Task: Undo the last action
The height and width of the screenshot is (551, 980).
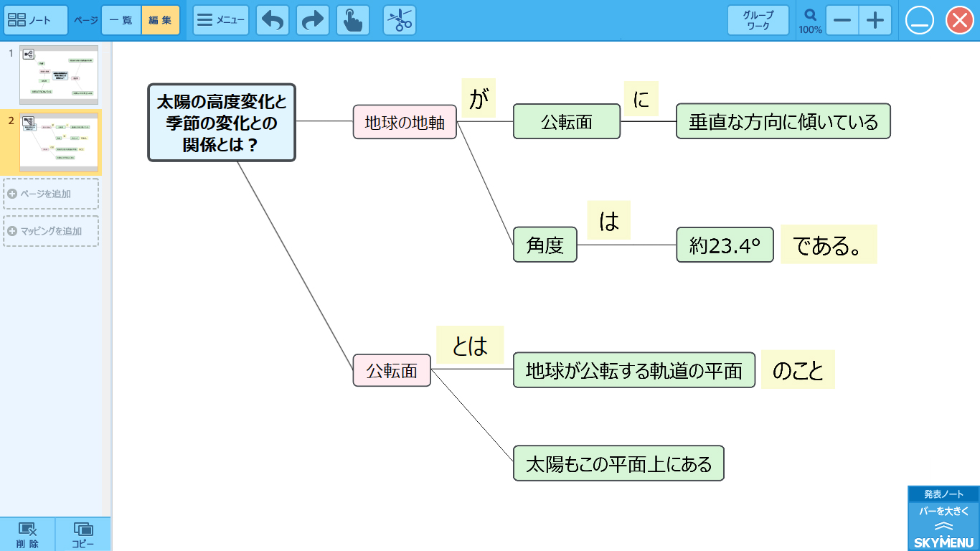Action: (x=273, y=20)
